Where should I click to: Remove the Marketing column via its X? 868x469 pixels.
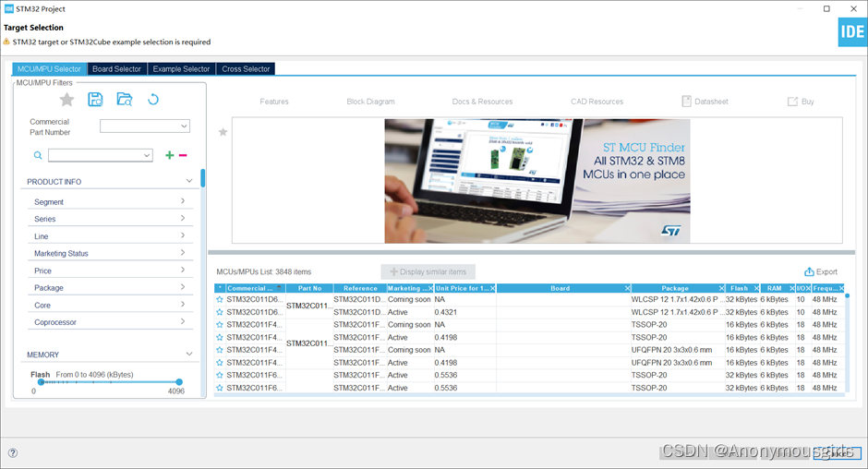(x=430, y=288)
